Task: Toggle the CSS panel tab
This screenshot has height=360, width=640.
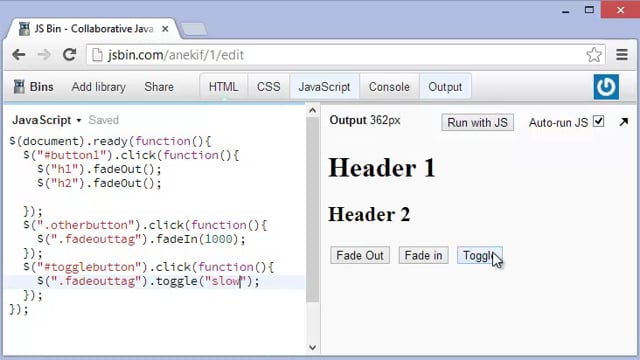Action: [x=269, y=87]
